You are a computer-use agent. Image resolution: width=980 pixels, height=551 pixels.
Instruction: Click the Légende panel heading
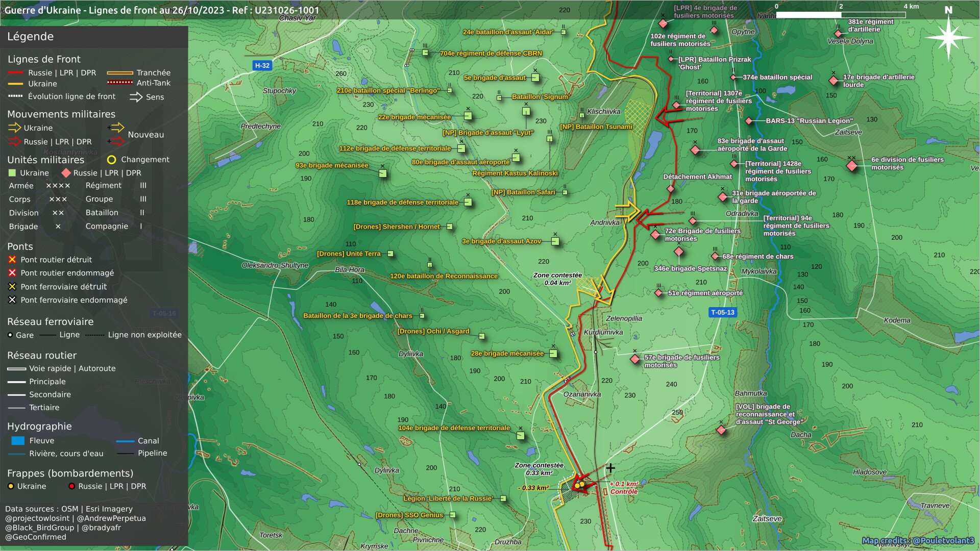tap(30, 36)
